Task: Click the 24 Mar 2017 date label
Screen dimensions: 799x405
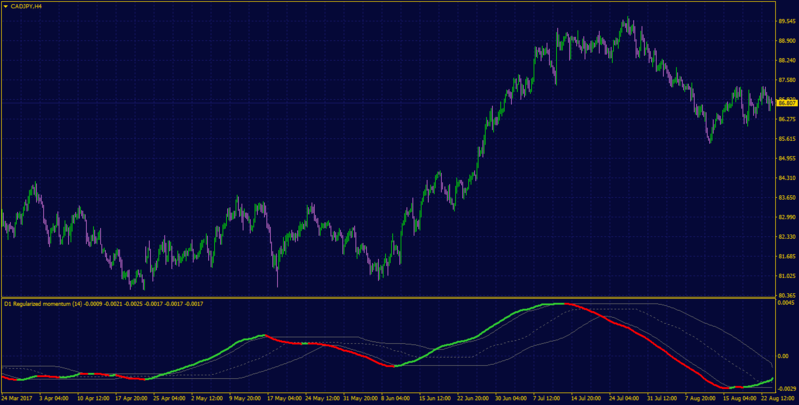Action: point(15,396)
